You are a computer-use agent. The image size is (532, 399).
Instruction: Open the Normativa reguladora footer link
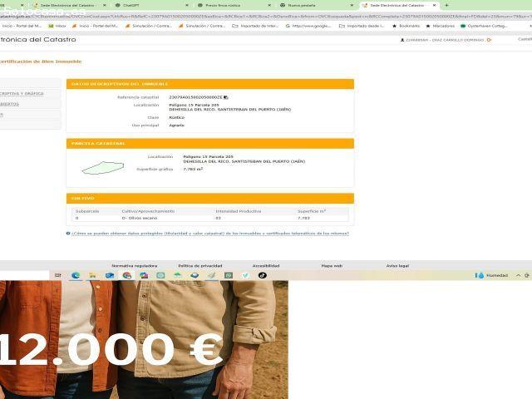tap(135, 266)
